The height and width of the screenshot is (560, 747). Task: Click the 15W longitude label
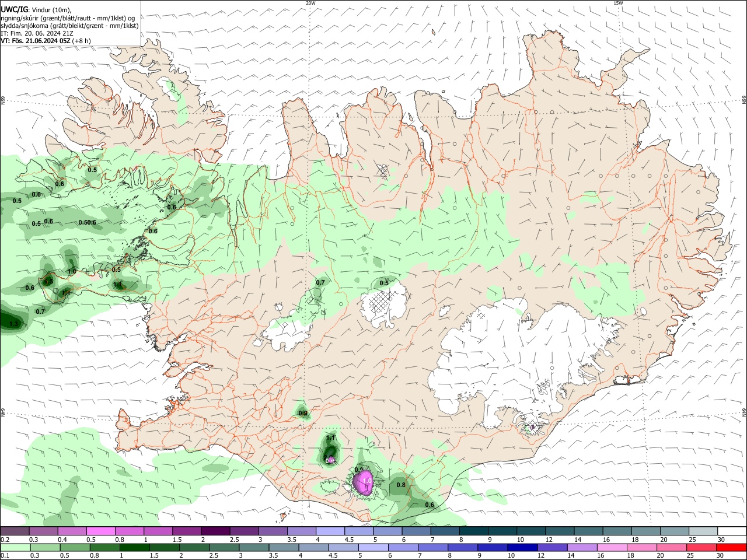[x=618, y=3]
